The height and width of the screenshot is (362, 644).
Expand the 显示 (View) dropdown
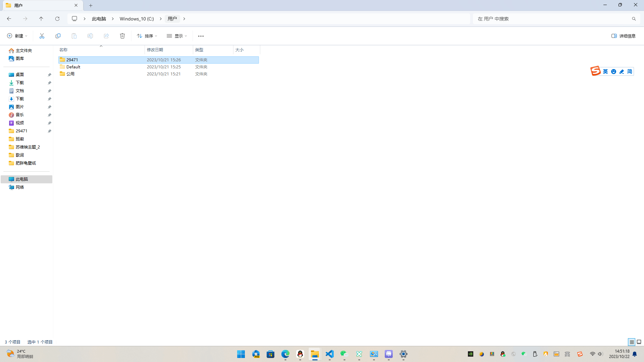pos(177,36)
